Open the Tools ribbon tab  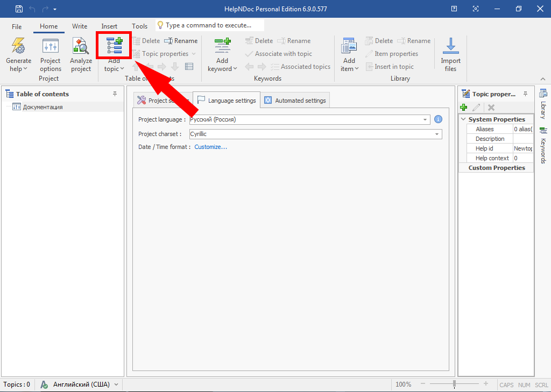point(139,26)
